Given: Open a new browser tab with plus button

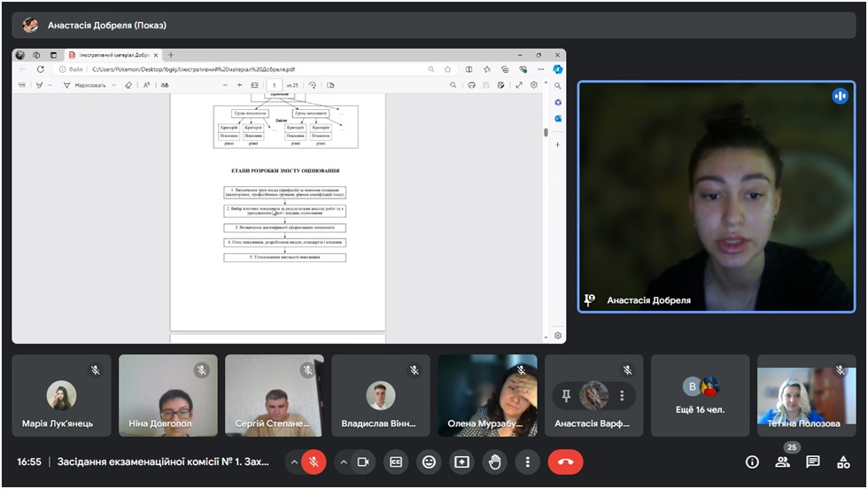Looking at the screenshot, I should pos(171,55).
